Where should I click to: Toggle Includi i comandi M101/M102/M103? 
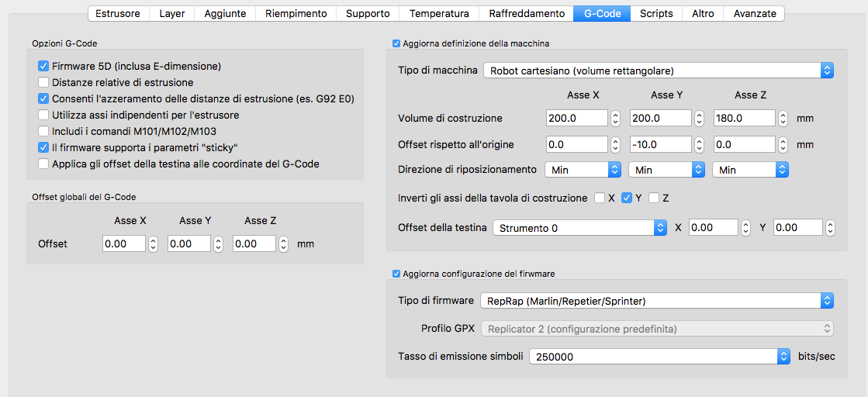click(43, 131)
